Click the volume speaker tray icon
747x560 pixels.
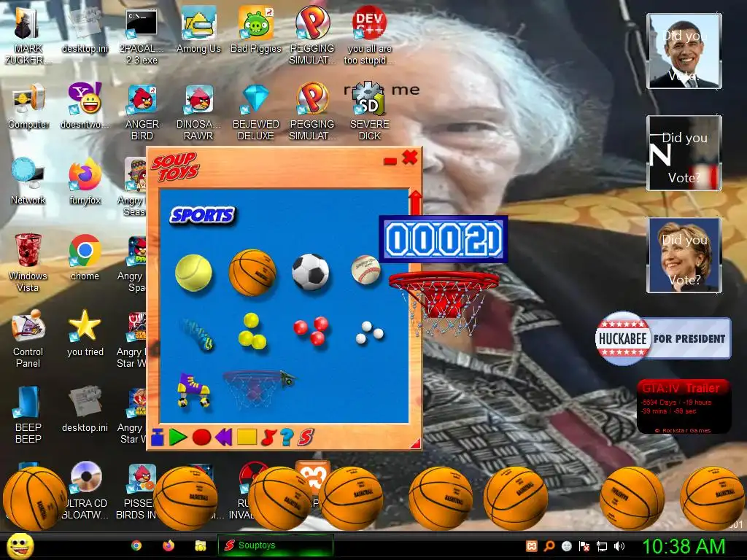(x=619, y=546)
